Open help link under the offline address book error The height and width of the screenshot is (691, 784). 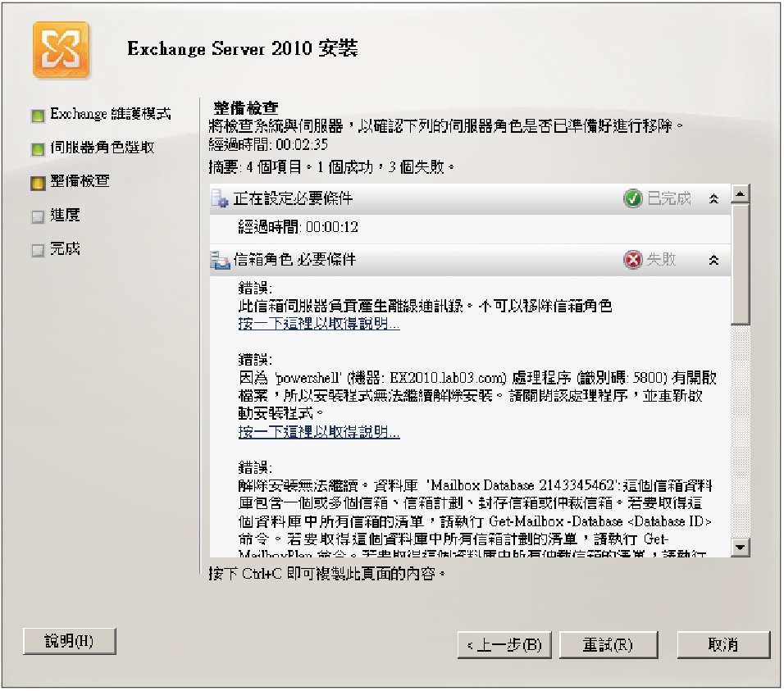click(319, 324)
